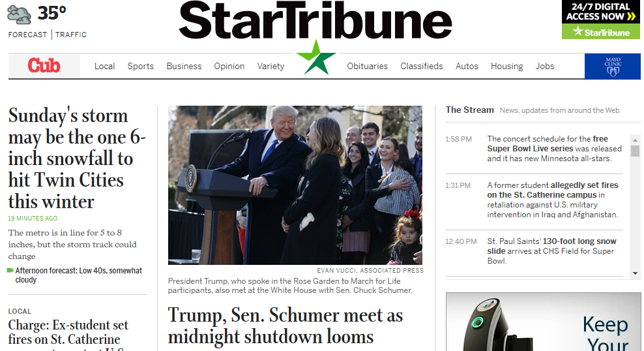Image resolution: width=644 pixels, height=351 pixels.
Task: Open Trump, Sen. Schumer meet headline
Action: pyautogui.click(x=285, y=326)
